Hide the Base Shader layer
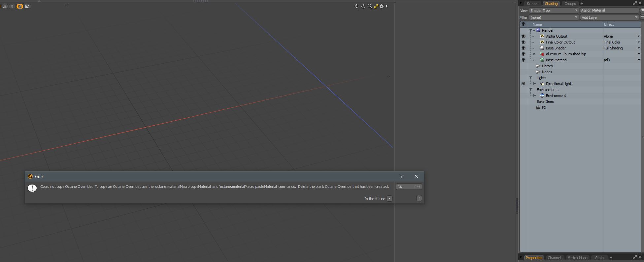This screenshot has height=262, width=644. click(523, 48)
